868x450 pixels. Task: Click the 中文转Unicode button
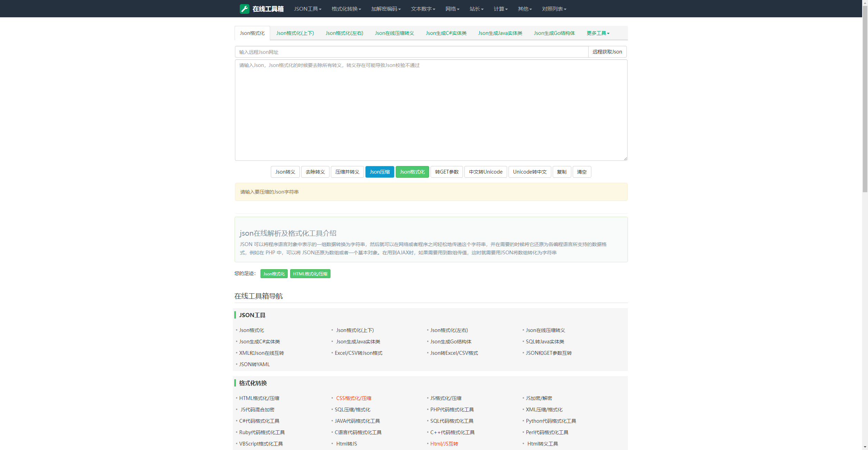[485, 172]
